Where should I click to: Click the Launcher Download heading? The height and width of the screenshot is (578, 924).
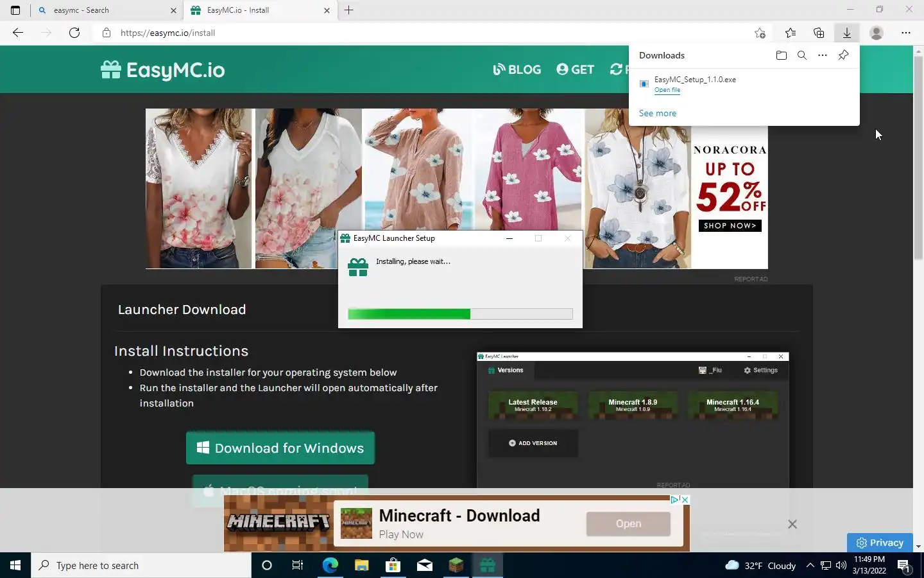(182, 310)
